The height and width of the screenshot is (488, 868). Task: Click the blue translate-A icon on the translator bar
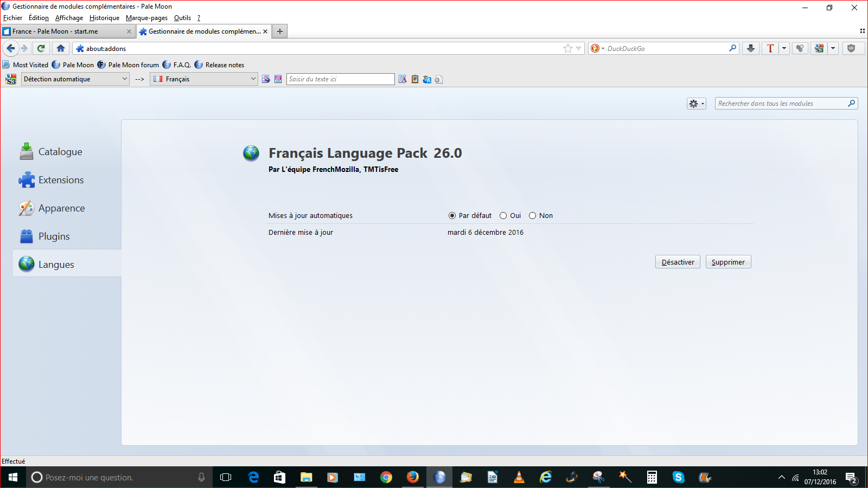(x=427, y=79)
